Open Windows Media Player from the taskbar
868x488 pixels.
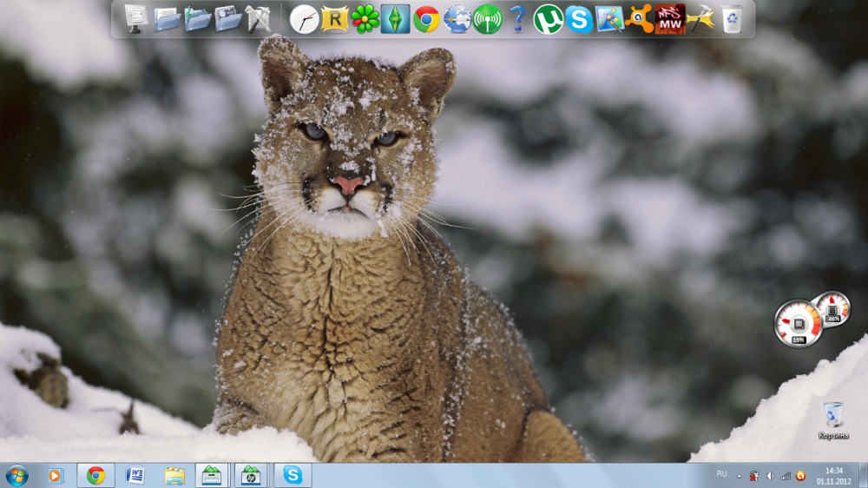tap(55, 475)
